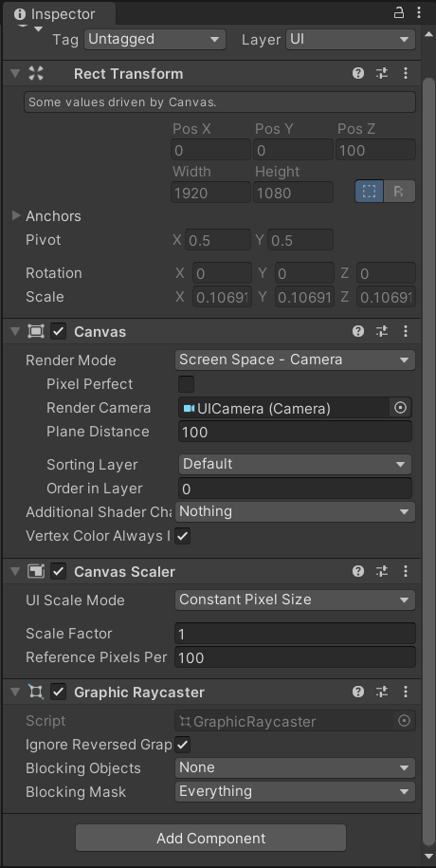Pick a Render Camera with object selector

400,408
